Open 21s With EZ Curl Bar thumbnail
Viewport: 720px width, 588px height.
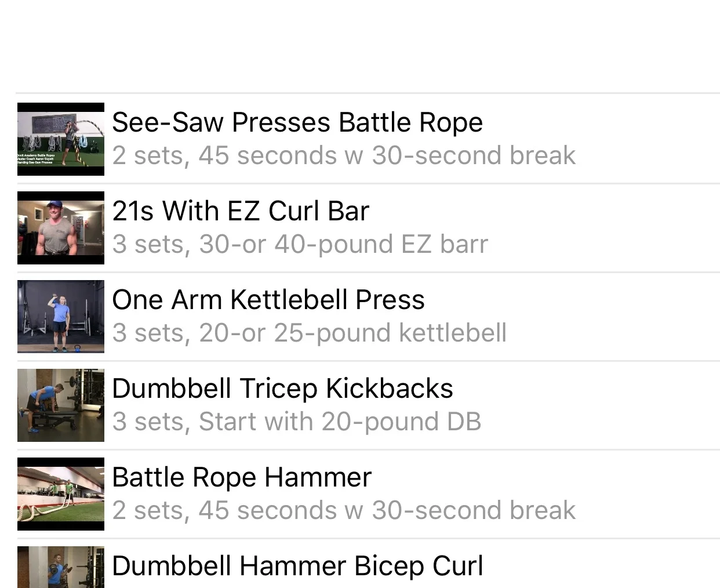(x=61, y=228)
